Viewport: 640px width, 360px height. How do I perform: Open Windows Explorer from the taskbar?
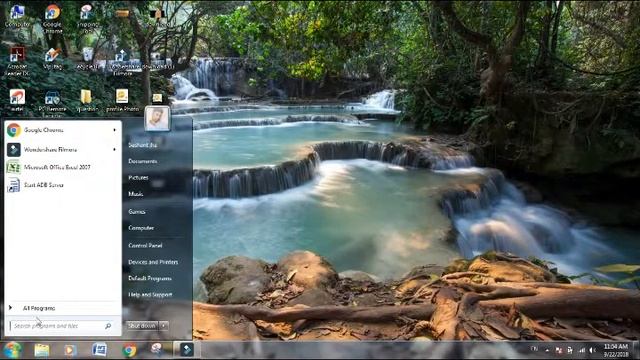42,350
